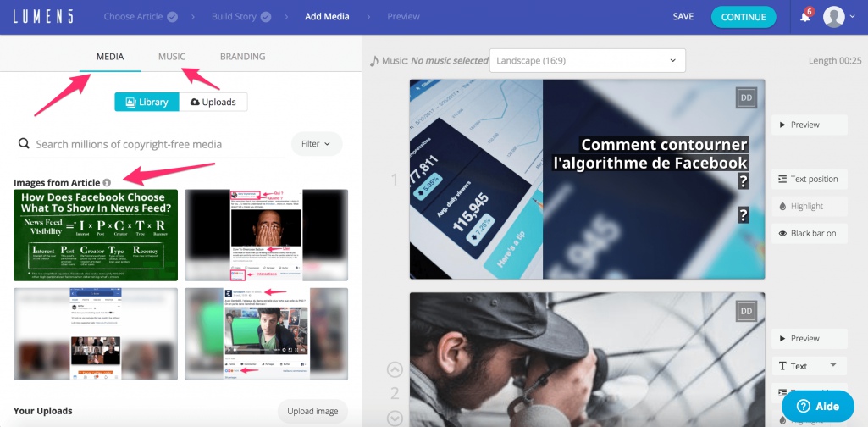
Task: Go to the Preview step
Action: pos(404,17)
